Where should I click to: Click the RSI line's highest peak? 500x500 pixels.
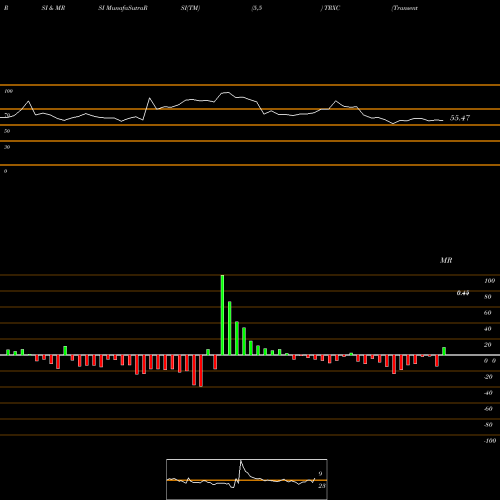pos(227,92)
